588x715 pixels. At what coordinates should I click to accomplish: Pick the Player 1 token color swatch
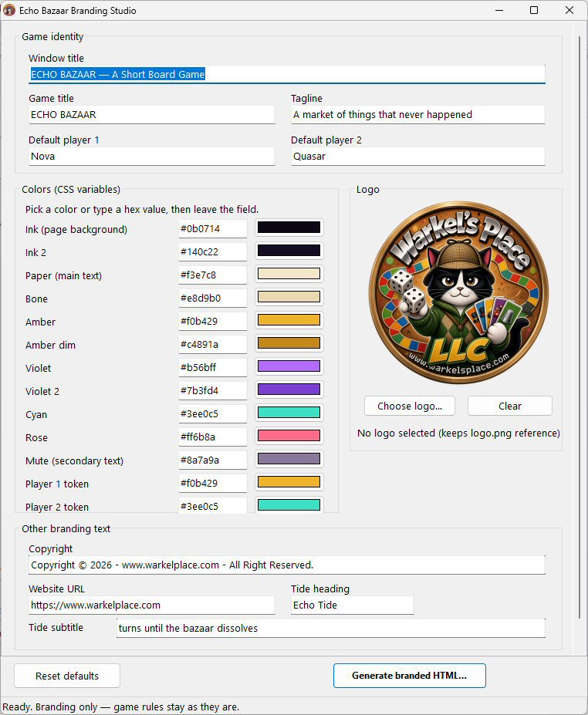click(x=289, y=482)
